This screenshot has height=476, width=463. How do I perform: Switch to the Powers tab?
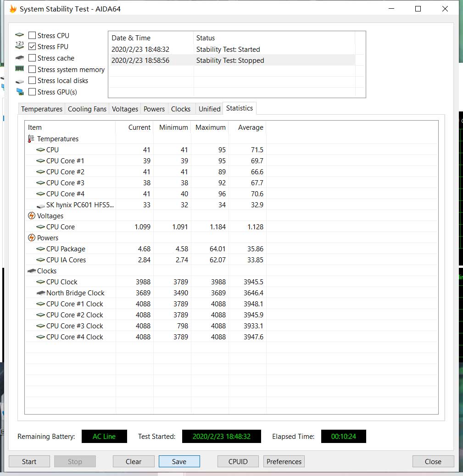pyautogui.click(x=154, y=109)
